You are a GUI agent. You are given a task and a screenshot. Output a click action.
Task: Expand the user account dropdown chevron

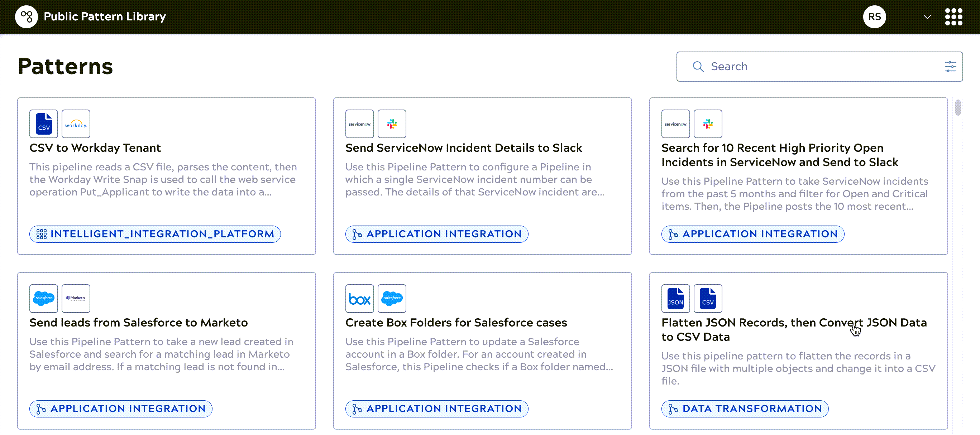pyautogui.click(x=927, y=17)
